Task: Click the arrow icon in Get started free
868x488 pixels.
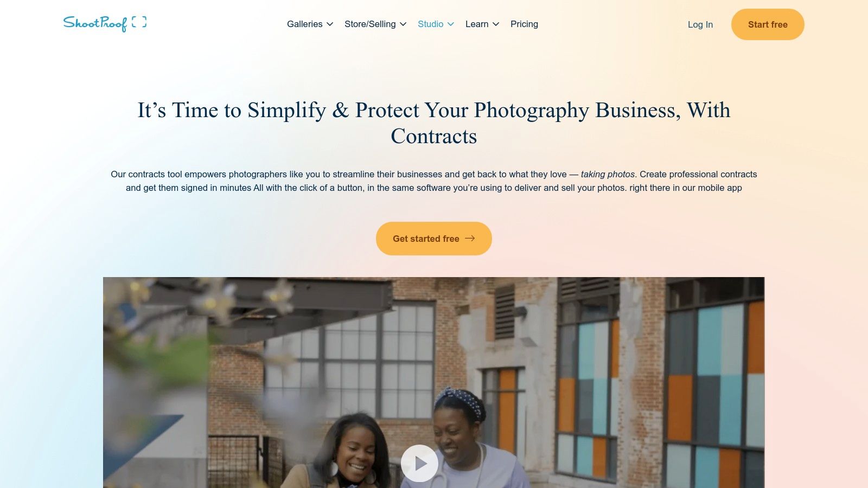Action: point(470,238)
